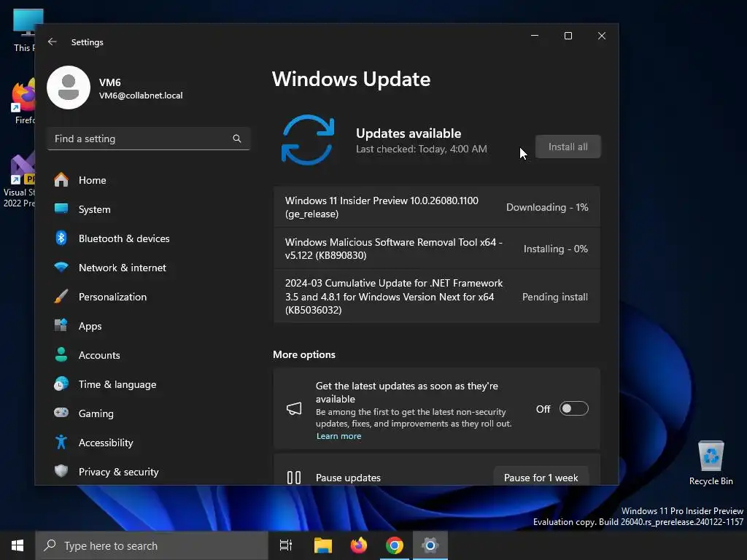Click the Settings gear on the taskbar

coord(430,545)
